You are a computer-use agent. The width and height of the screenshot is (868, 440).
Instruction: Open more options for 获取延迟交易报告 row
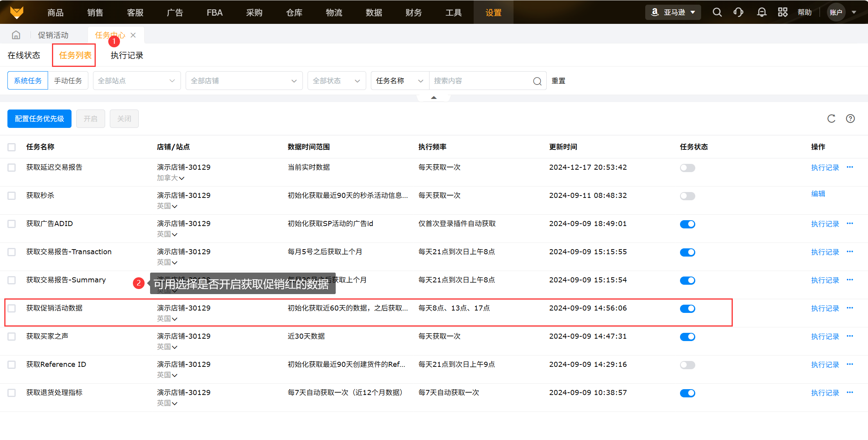(x=850, y=167)
